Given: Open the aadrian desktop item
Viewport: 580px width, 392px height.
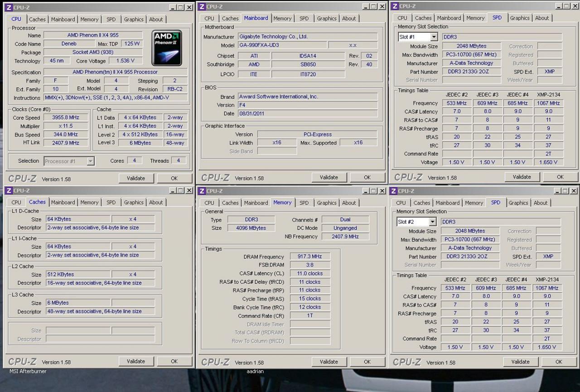Looking at the screenshot, I should point(255,371).
